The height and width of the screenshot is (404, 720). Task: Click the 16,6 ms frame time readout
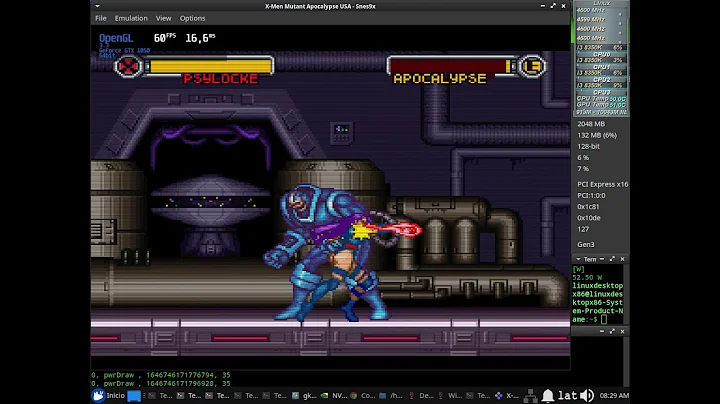tap(200, 38)
